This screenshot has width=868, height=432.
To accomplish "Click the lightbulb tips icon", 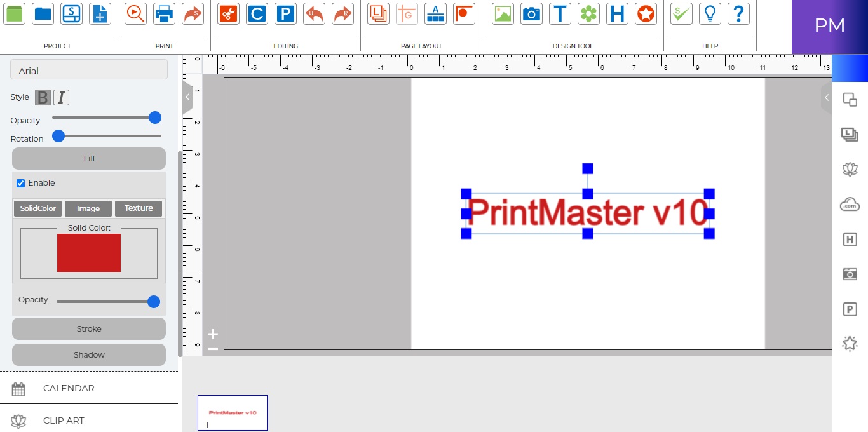I will point(710,13).
